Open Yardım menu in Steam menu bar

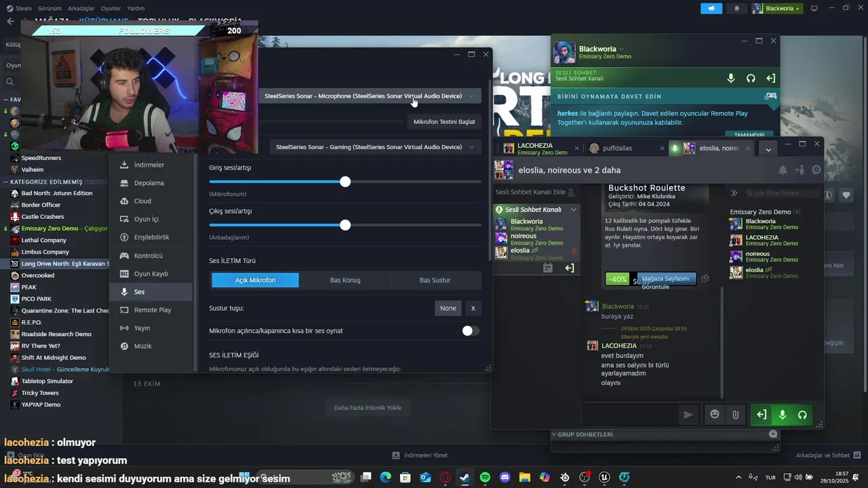[x=136, y=8]
